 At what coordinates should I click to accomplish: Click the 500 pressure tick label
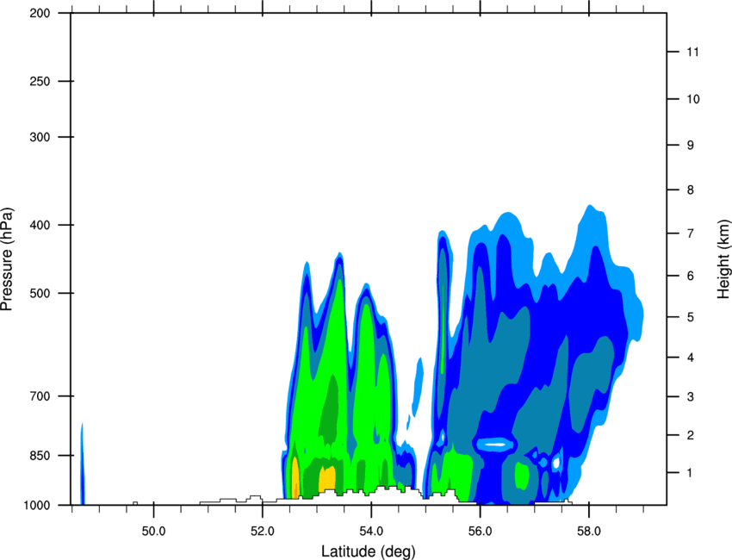point(40,293)
